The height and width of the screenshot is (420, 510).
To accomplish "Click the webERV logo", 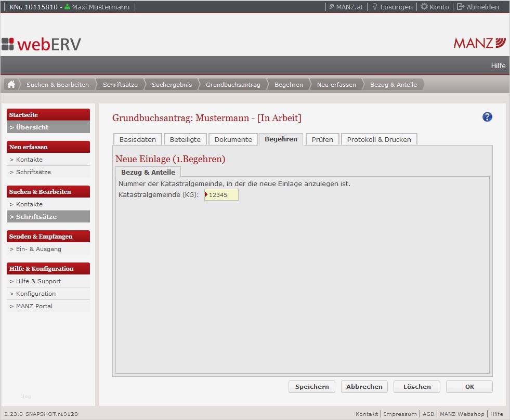I will (41, 44).
